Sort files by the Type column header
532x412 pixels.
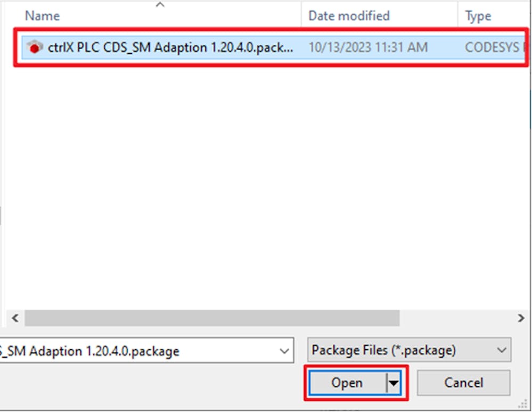(x=478, y=16)
